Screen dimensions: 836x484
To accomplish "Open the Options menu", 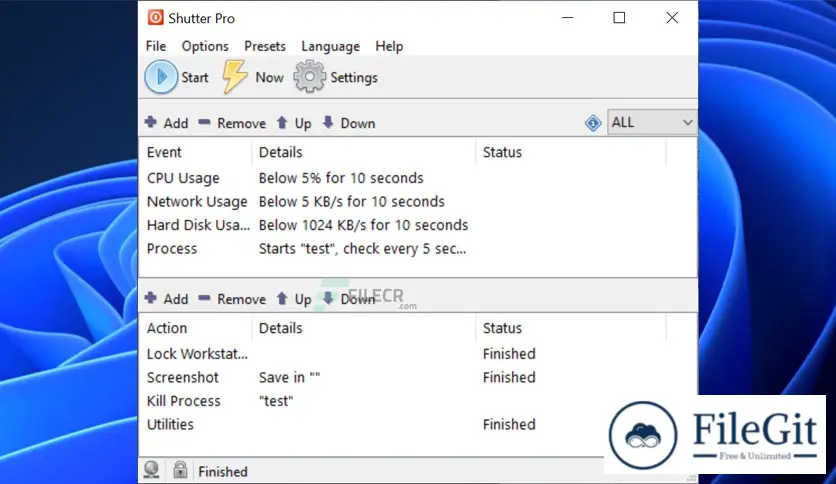I will (x=205, y=46).
